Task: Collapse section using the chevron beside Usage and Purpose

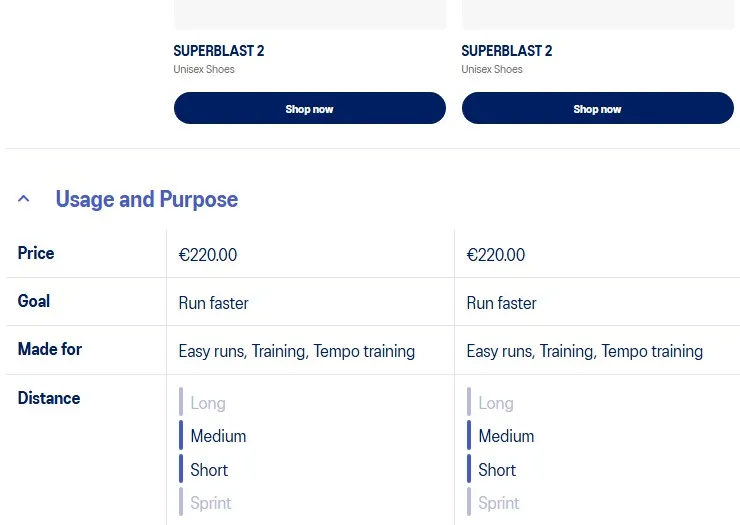Action: [x=24, y=199]
